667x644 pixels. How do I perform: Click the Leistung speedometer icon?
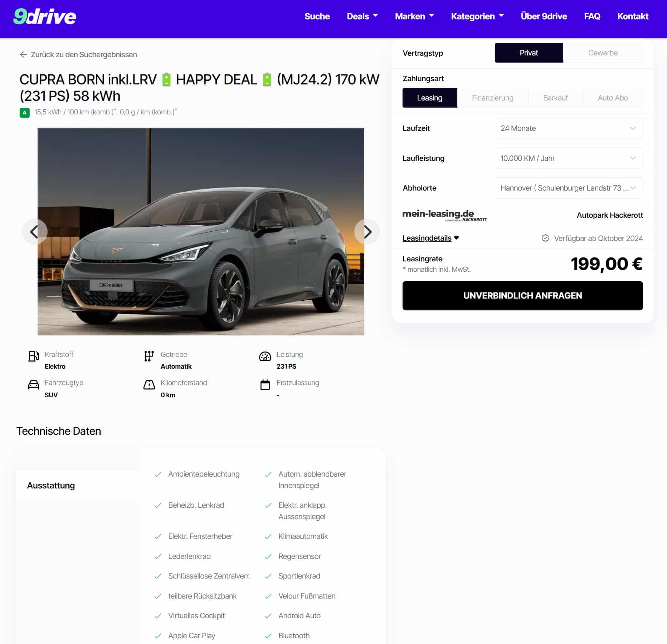[x=265, y=356]
